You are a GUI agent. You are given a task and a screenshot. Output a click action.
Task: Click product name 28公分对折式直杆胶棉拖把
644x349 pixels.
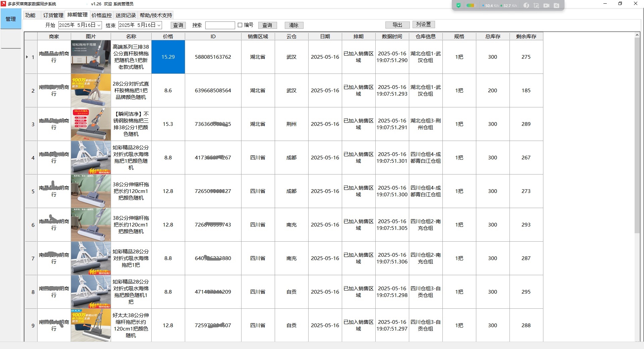click(131, 91)
